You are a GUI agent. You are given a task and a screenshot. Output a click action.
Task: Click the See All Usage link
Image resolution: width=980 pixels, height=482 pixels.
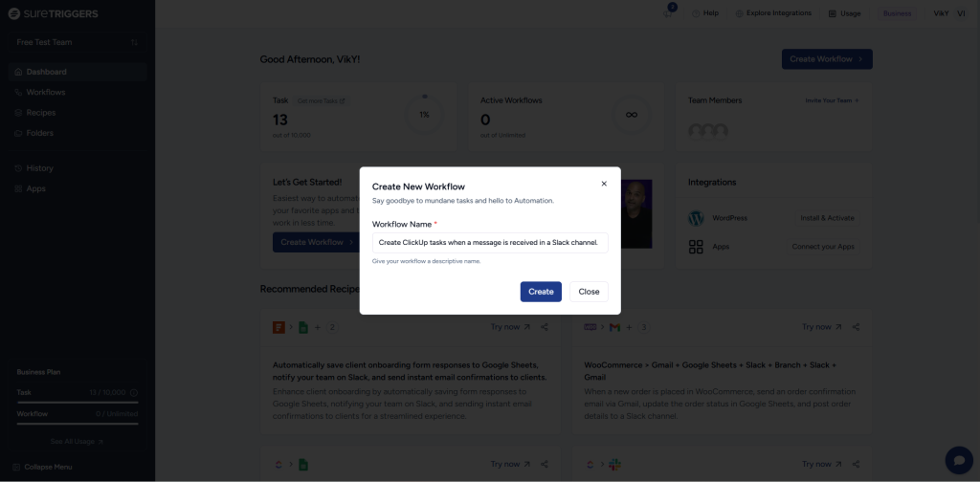tap(77, 442)
